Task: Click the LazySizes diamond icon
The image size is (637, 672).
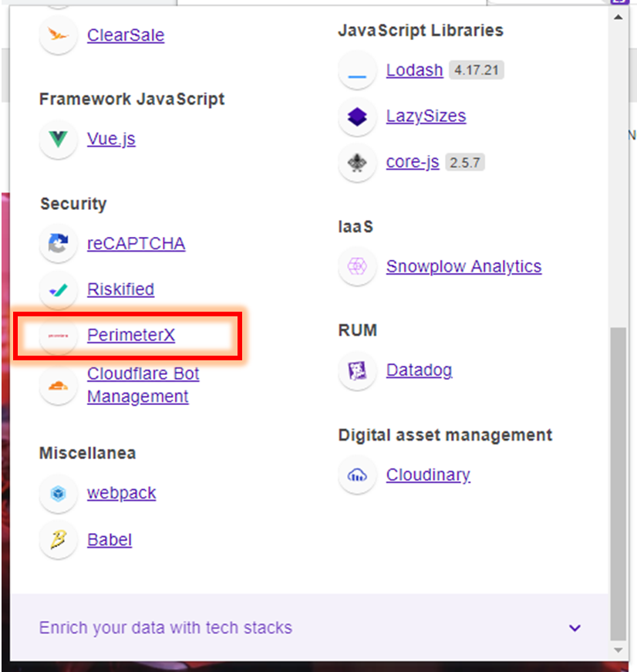Action: (x=357, y=117)
